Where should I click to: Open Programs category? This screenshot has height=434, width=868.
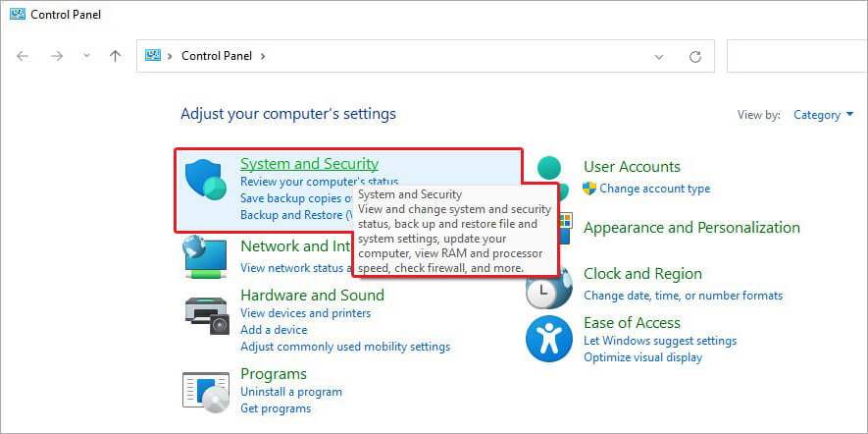click(274, 373)
